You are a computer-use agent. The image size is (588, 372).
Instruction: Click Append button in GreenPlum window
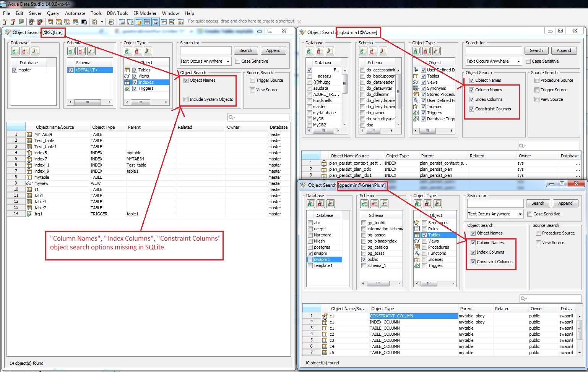tap(565, 203)
